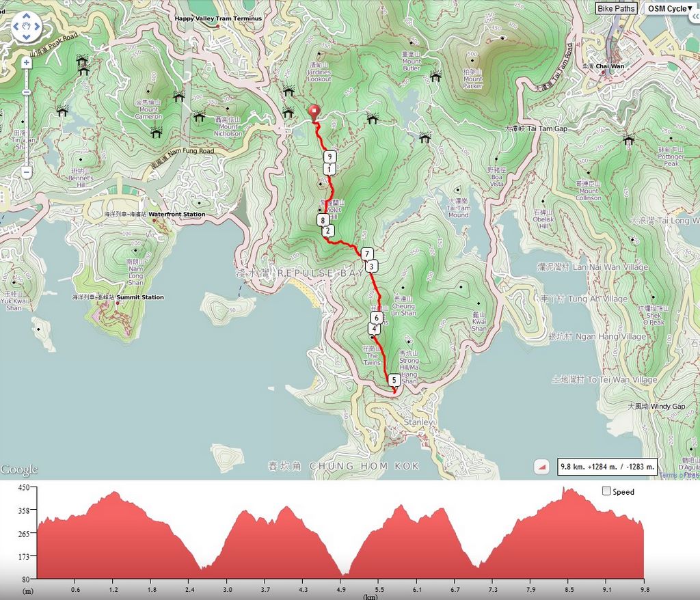The height and width of the screenshot is (600, 700).
Task: Click kilometer marker 3 on the route
Action: (x=371, y=266)
